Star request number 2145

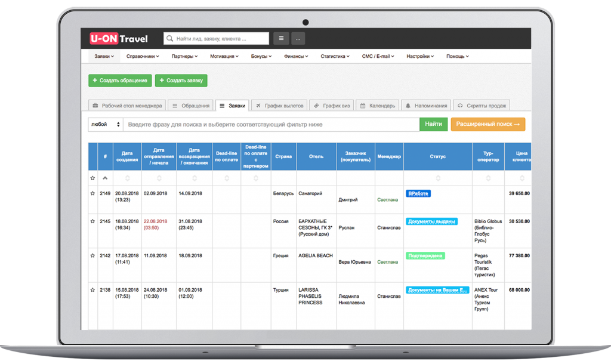(92, 221)
